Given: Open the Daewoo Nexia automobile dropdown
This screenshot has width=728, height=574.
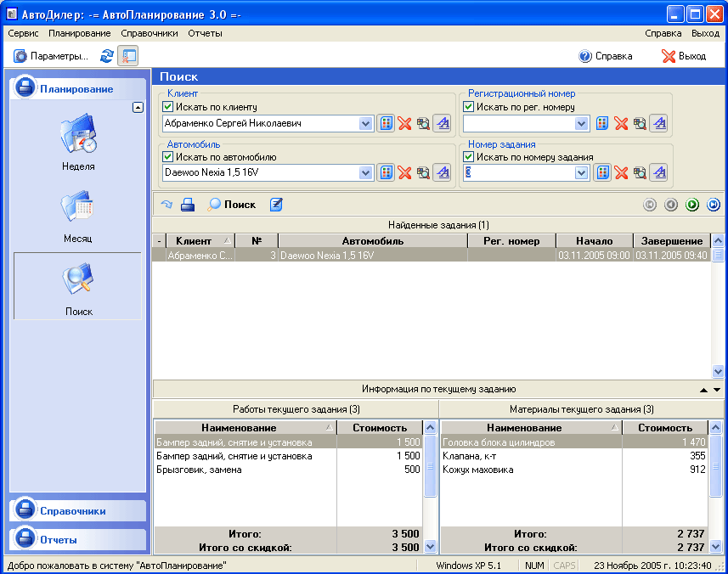Looking at the screenshot, I should pos(365,173).
